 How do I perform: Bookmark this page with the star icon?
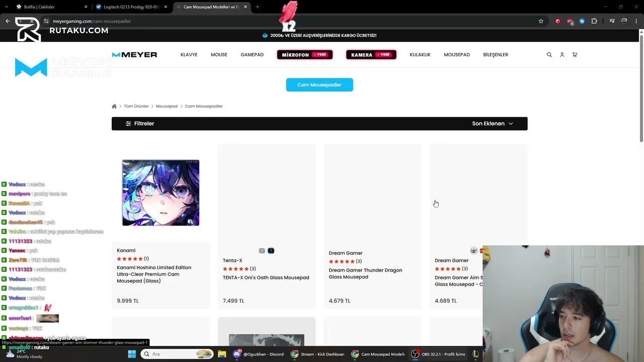(541, 21)
